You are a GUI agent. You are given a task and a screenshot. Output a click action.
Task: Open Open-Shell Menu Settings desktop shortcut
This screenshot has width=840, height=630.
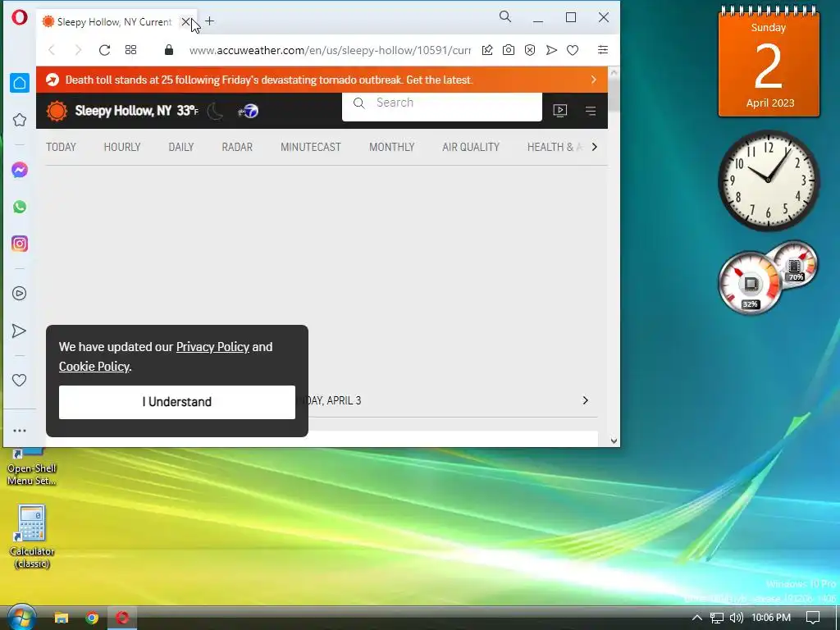(x=32, y=468)
